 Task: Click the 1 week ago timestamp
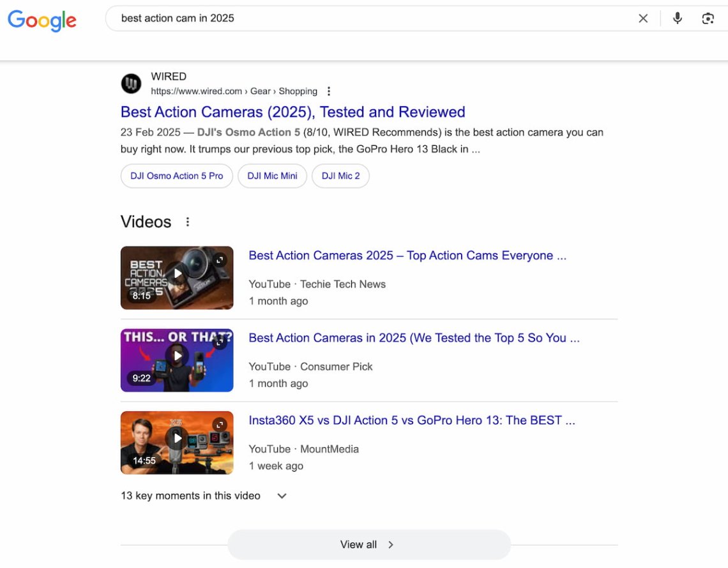(x=276, y=466)
